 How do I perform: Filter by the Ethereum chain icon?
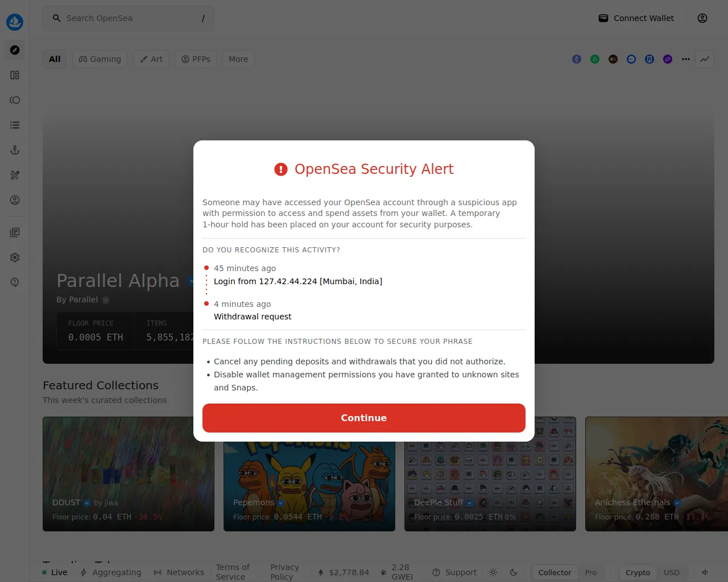tap(577, 59)
